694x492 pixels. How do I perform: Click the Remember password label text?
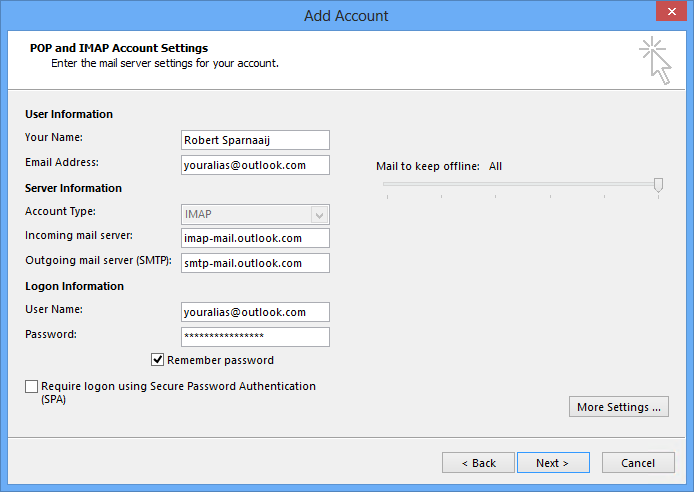[x=220, y=360]
